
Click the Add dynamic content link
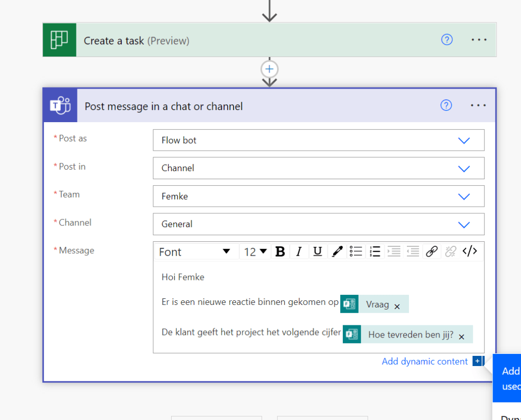pyautogui.click(x=425, y=361)
